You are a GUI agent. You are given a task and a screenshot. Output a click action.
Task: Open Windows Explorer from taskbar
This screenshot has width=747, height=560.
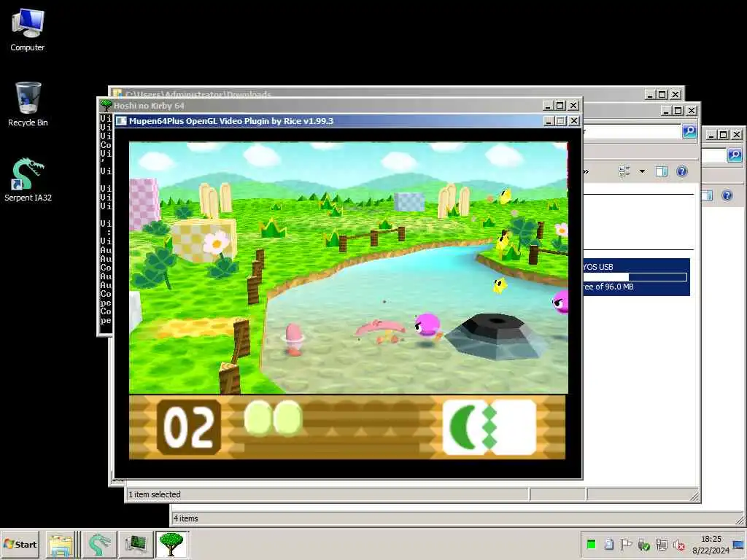click(x=61, y=545)
